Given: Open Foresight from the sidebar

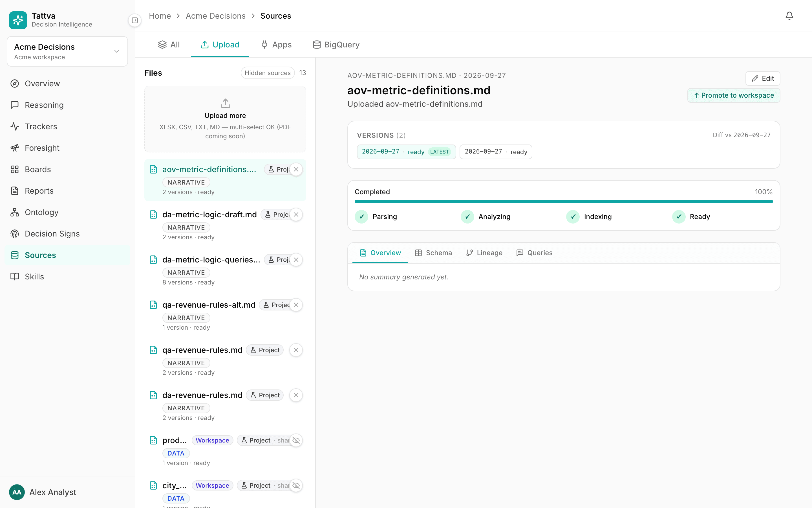Looking at the screenshot, I should click(x=67, y=148).
